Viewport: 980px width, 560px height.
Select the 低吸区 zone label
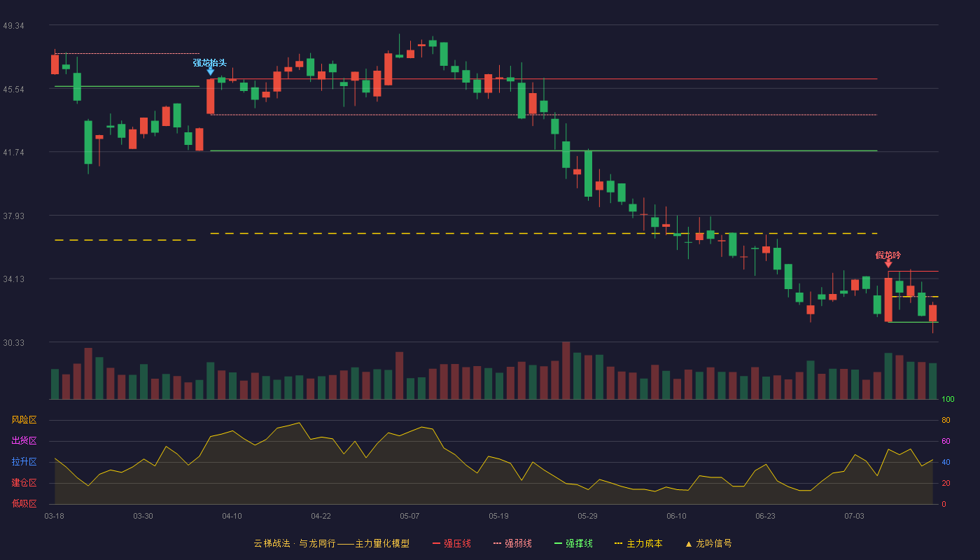pyautogui.click(x=24, y=504)
